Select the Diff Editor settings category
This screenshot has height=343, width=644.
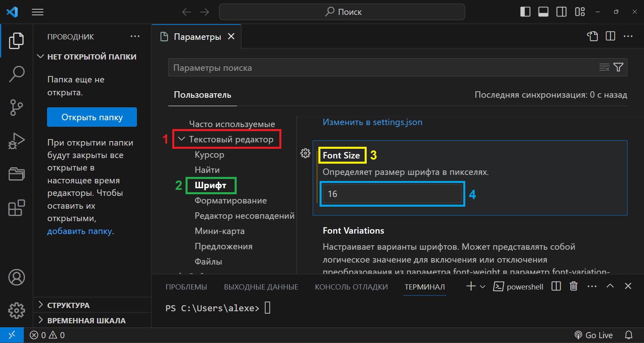pos(245,216)
